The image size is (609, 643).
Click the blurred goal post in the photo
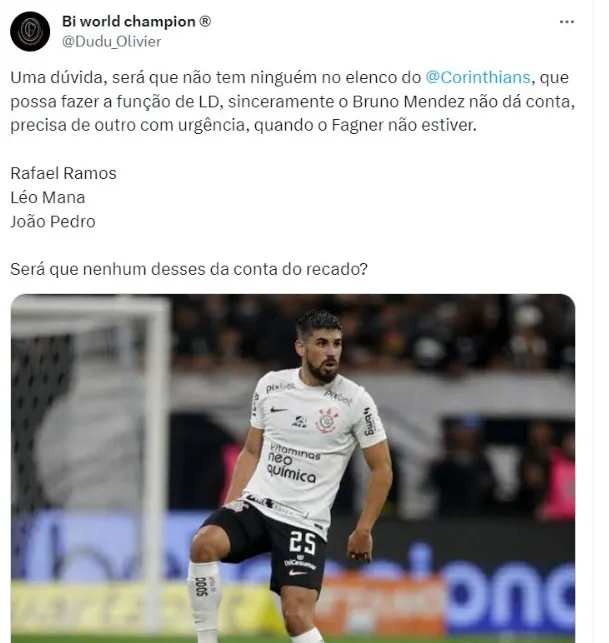tap(157, 463)
